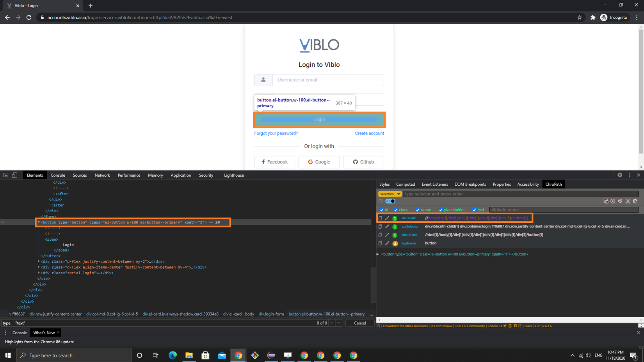
Task: Bookmark this page with star icon
Action: tap(580, 18)
